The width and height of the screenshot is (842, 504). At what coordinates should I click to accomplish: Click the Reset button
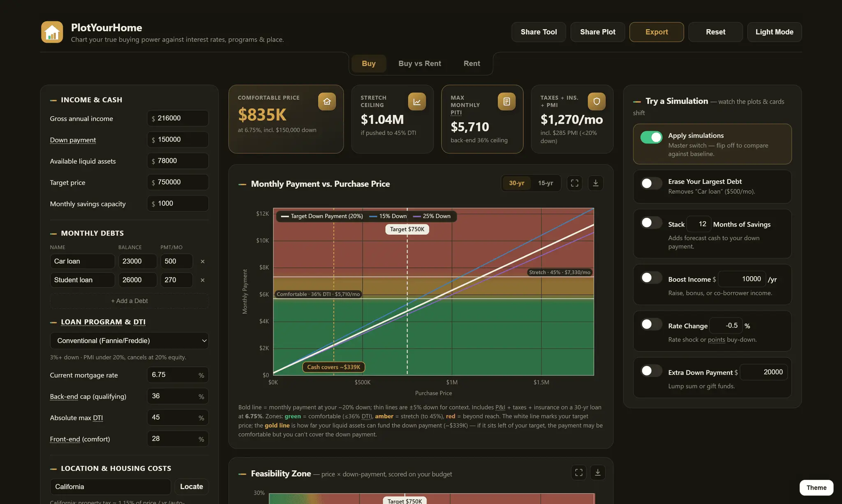(715, 32)
